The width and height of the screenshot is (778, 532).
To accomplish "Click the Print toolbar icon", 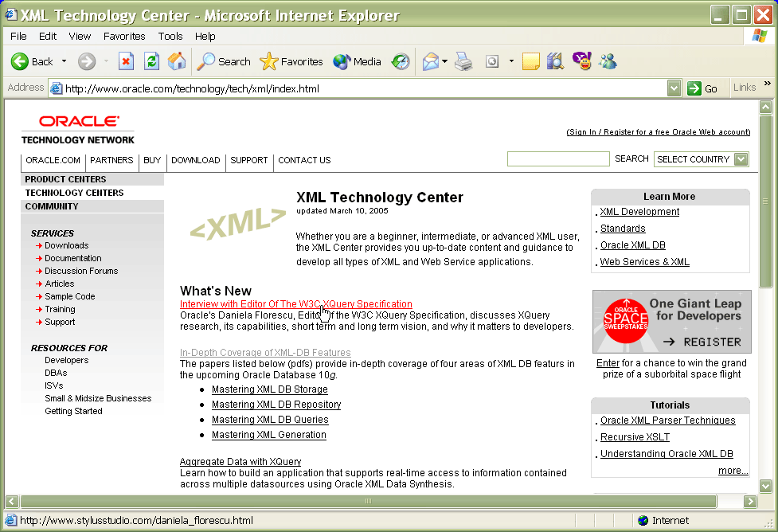I will tap(463, 61).
